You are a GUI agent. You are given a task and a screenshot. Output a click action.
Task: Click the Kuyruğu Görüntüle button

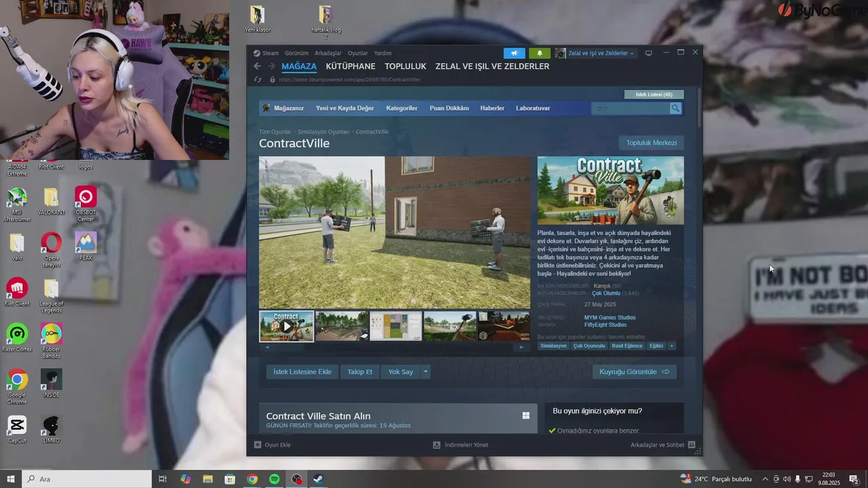pyautogui.click(x=634, y=371)
